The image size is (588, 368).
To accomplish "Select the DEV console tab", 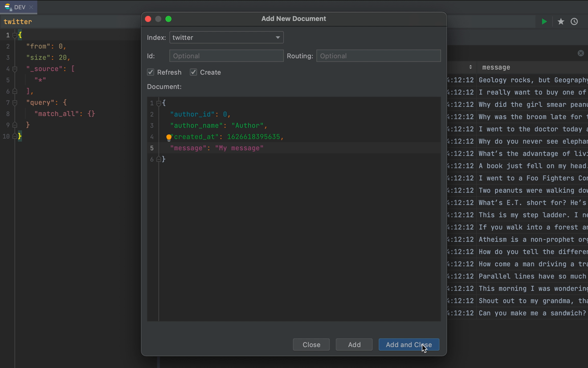I will pos(20,7).
